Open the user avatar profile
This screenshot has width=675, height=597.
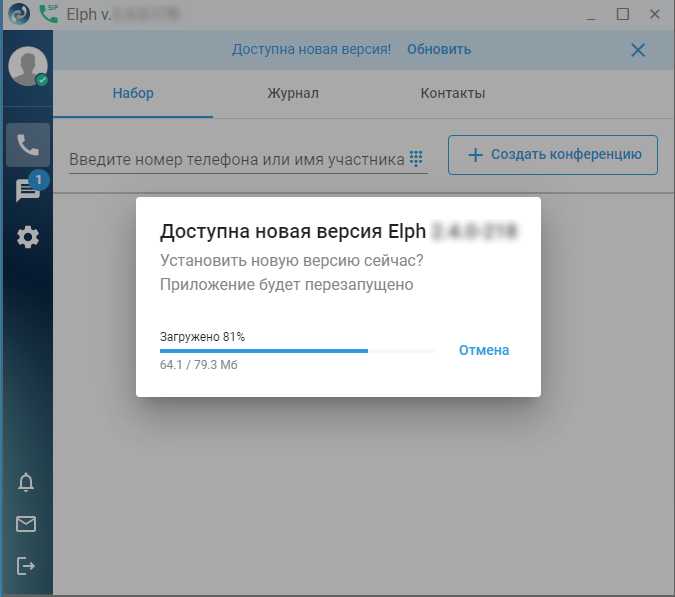pos(28,66)
